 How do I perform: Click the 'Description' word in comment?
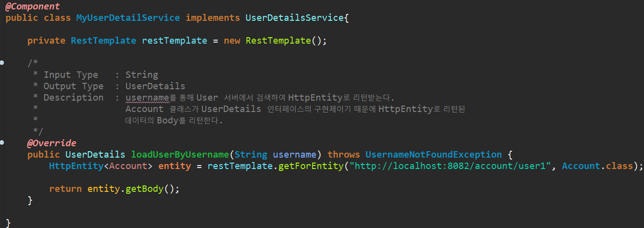point(73,98)
